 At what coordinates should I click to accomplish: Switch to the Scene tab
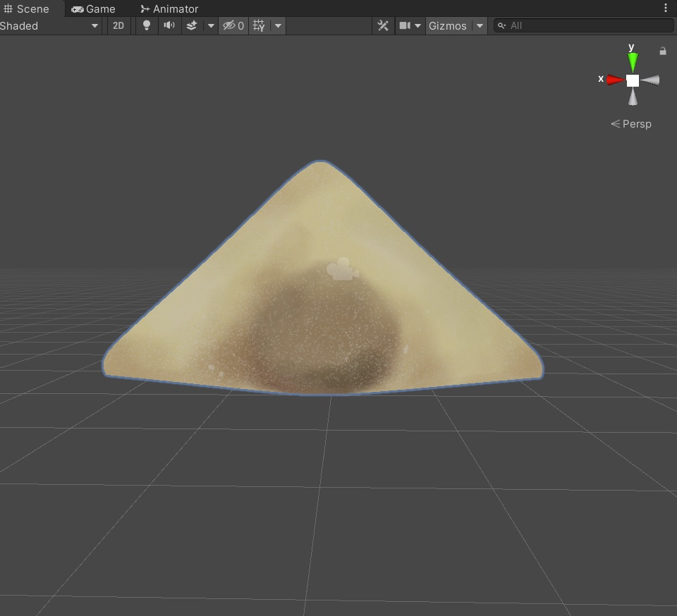[x=26, y=8]
